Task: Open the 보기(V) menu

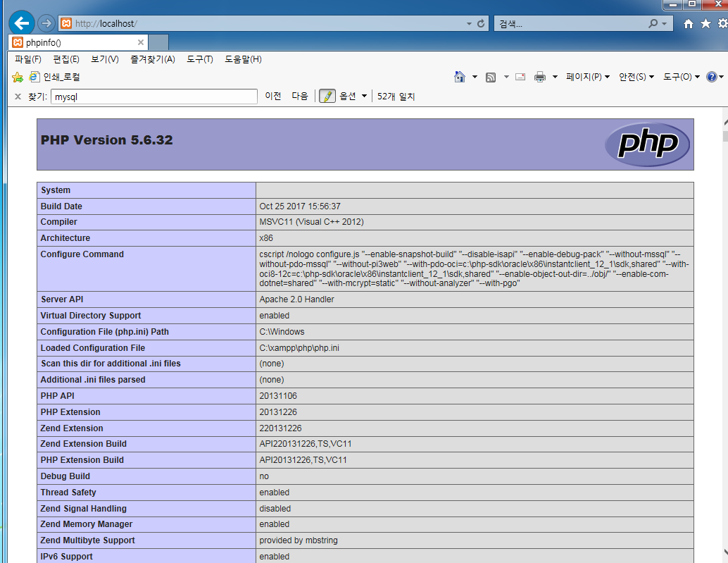Action: coord(104,59)
